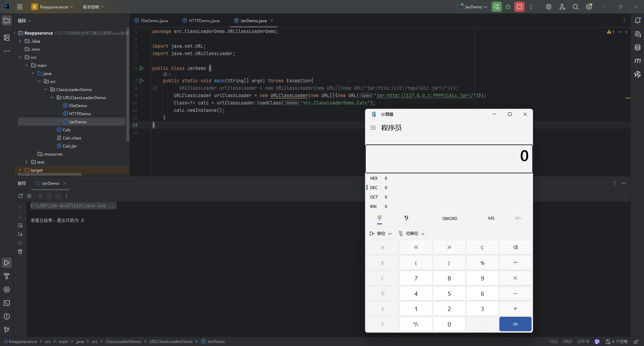Click the trash icon to clear console output
This screenshot has height=346, width=644.
(x=20, y=252)
